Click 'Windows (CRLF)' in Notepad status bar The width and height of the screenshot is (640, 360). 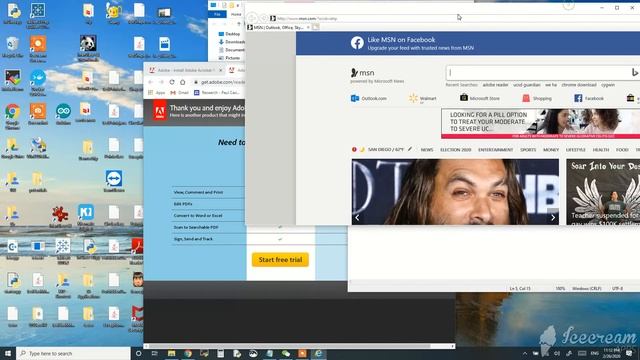point(587,289)
